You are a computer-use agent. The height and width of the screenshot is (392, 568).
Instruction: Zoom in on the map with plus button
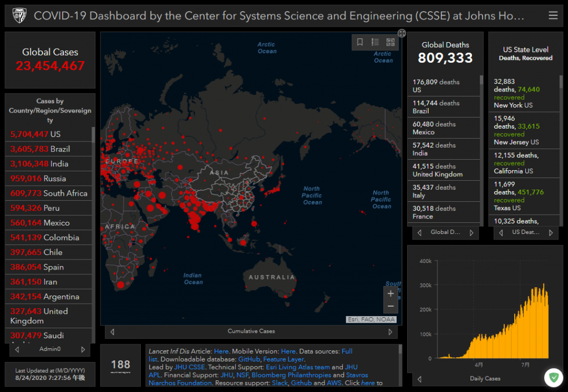(390, 293)
